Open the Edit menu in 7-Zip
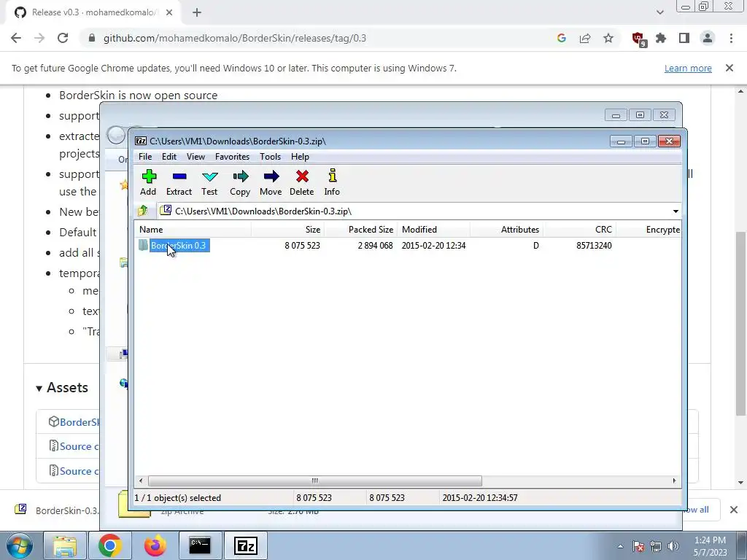 [169, 157]
